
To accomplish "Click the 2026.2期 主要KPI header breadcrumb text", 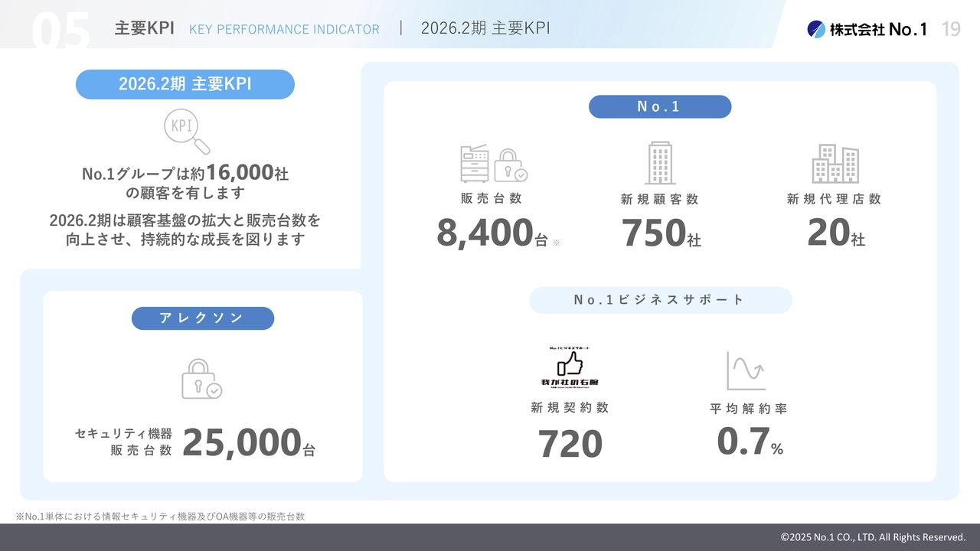I will (x=485, y=28).
